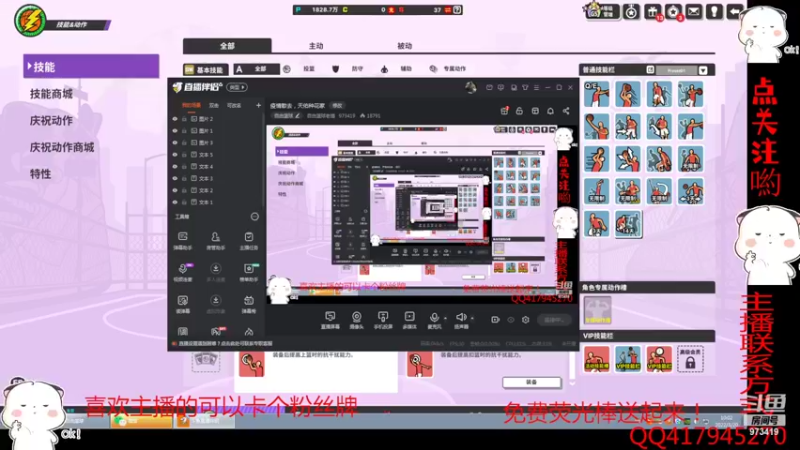This screenshot has width=800, height=450.
Task: Open 主播任务 tool
Action: [x=248, y=241]
